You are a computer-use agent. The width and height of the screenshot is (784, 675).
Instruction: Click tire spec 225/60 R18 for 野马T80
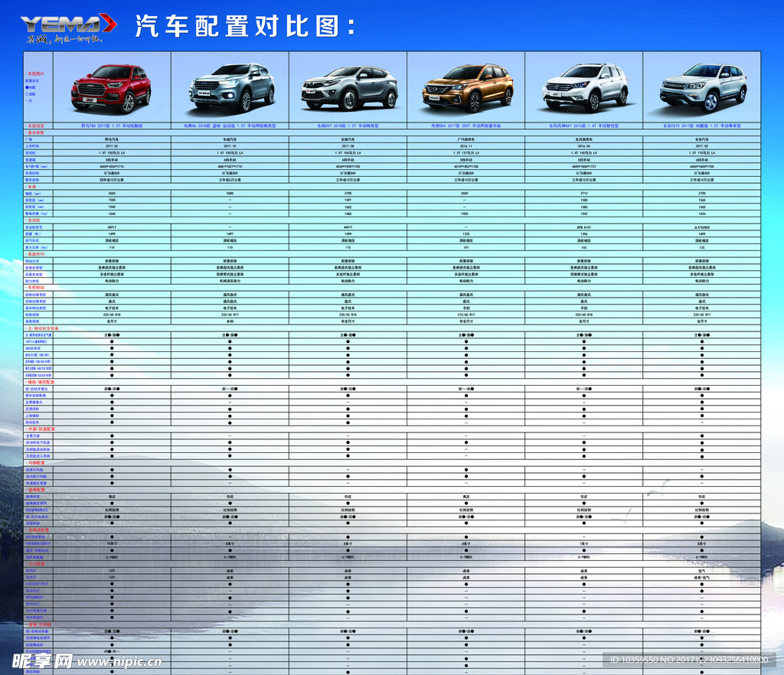112,315
